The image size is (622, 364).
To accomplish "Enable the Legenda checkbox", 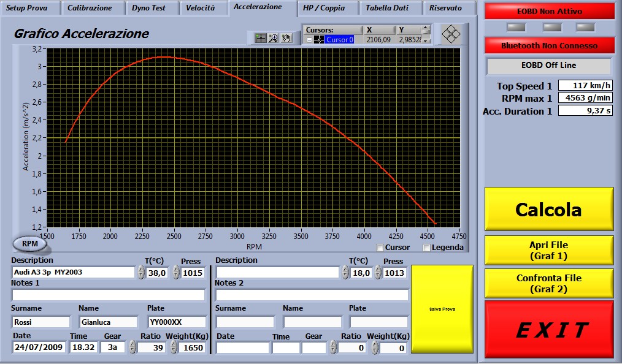I will 427,248.
